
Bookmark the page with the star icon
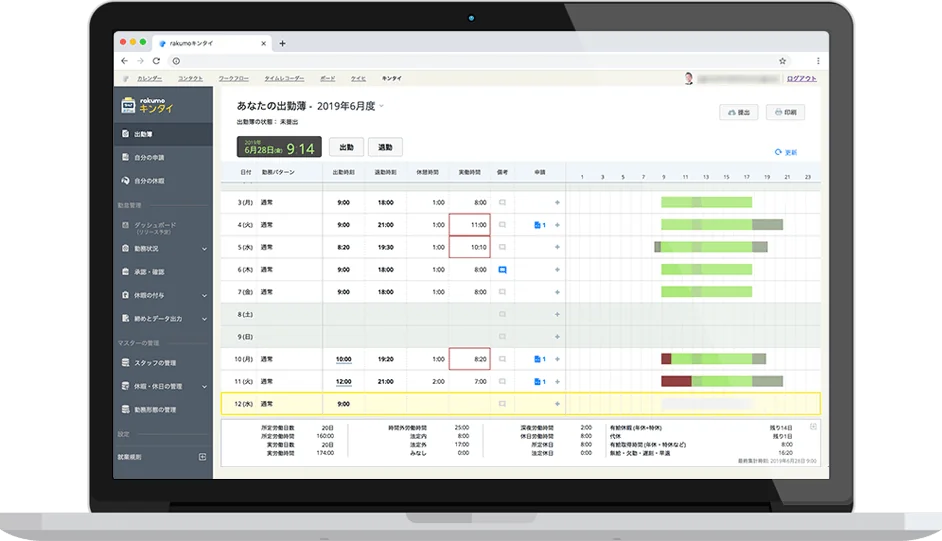pyautogui.click(x=782, y=61)
